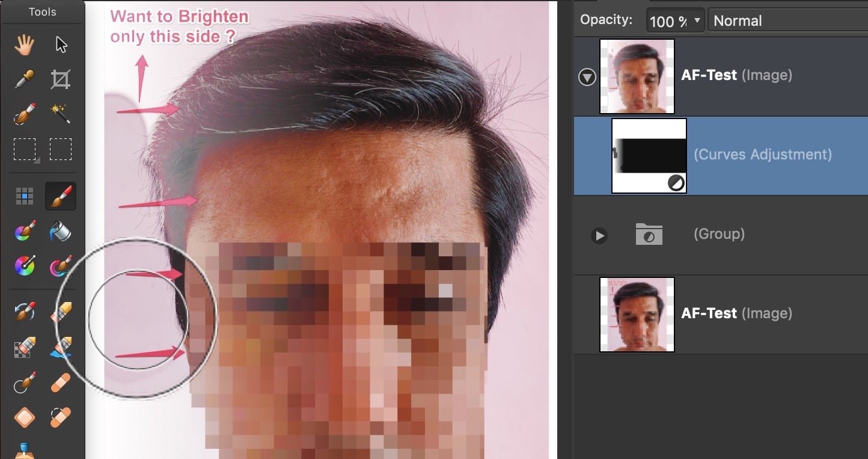Collapse the top AF-Test layer
The width and height of the screenshot is (868, 459).
pyautogui.click(x=587, y=76)
